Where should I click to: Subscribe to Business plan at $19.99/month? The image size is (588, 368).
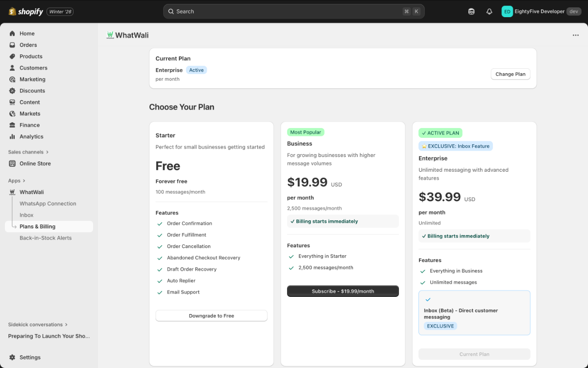click(x=343, y=291)
